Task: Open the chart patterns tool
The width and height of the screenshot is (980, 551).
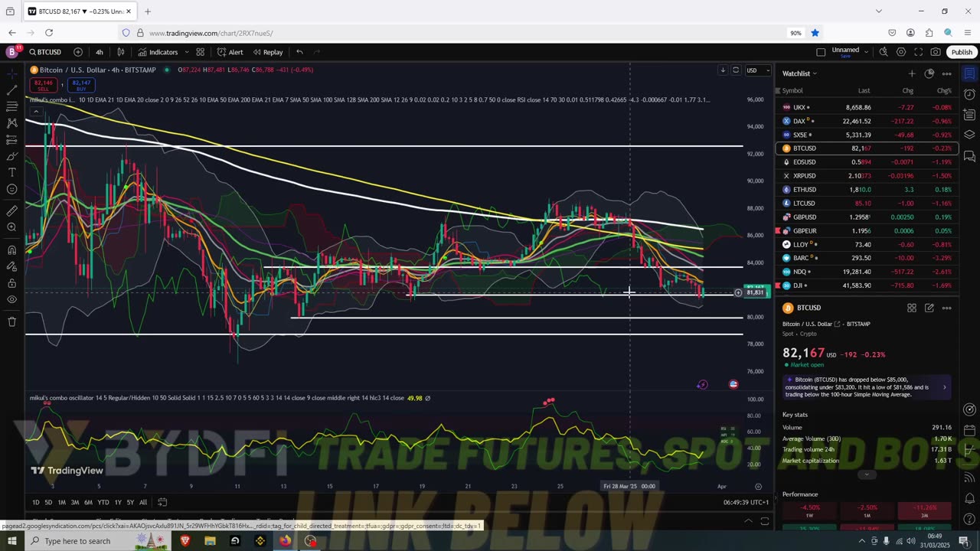Action: click(11, 123)
